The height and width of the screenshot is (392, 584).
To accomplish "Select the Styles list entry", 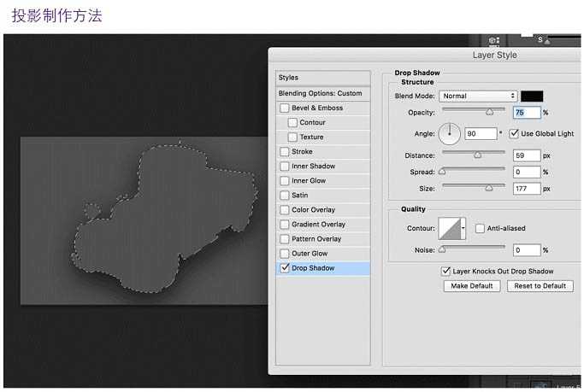I will pyautogui.click(x=323, y=78).
